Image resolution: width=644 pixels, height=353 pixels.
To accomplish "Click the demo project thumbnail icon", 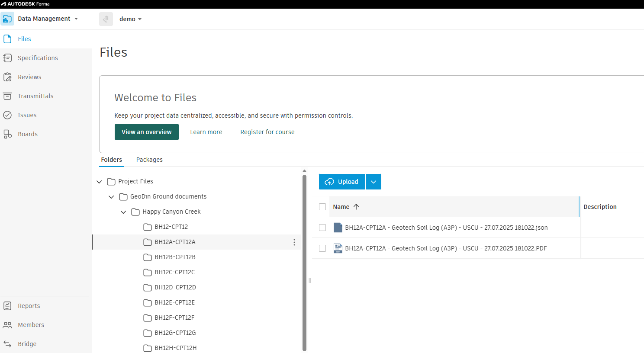I will 106,19.
